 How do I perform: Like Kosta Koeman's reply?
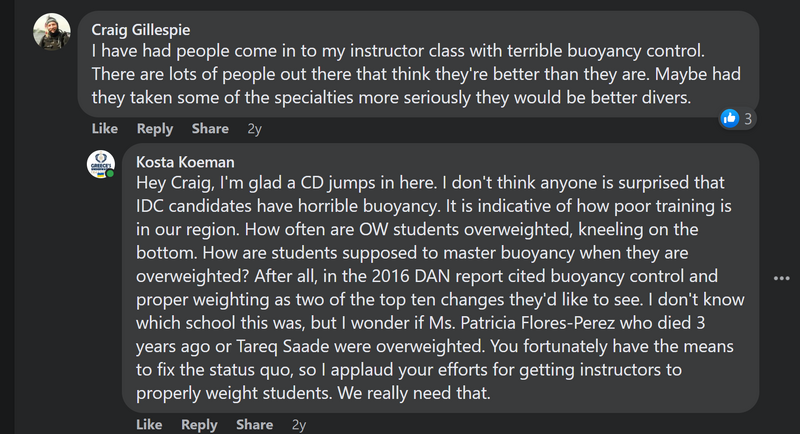point(149,424)
